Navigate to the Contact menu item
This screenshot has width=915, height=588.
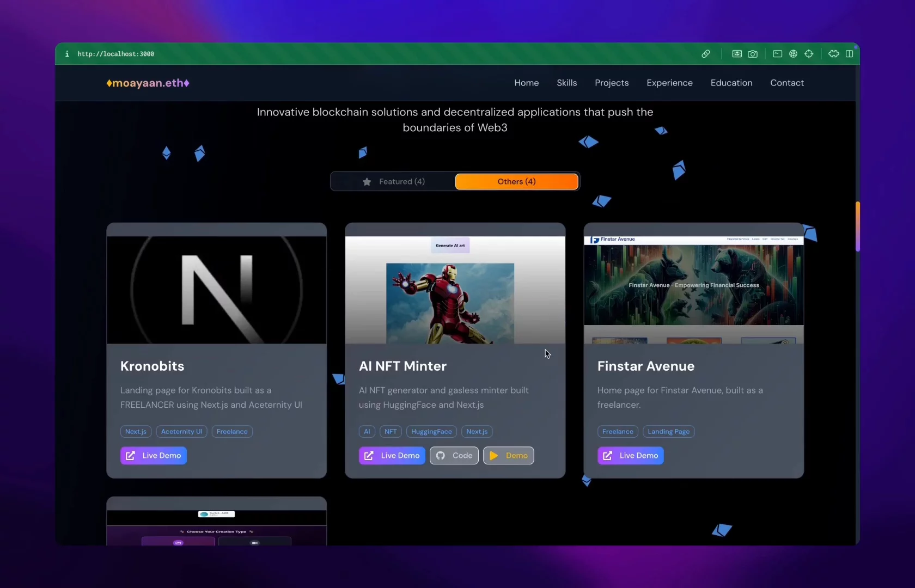(x=786, y=83)
